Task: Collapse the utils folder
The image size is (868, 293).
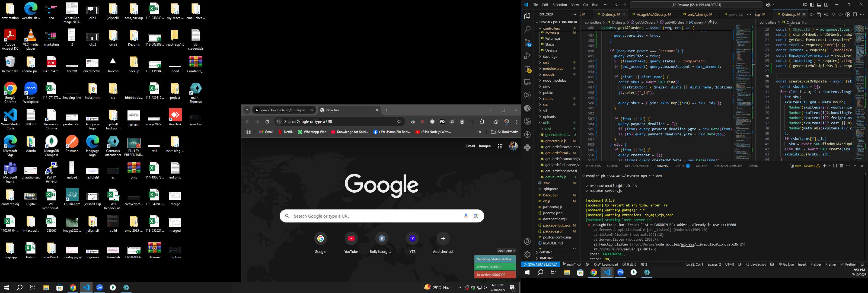Action: (x=546, y=123)
